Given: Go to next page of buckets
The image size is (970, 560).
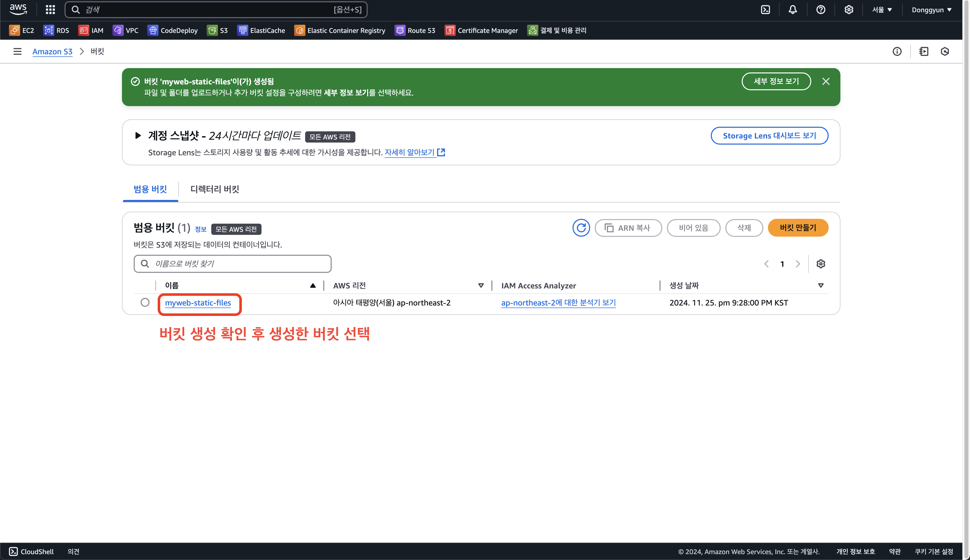Looking at the screenshot, I should [798, 264].
